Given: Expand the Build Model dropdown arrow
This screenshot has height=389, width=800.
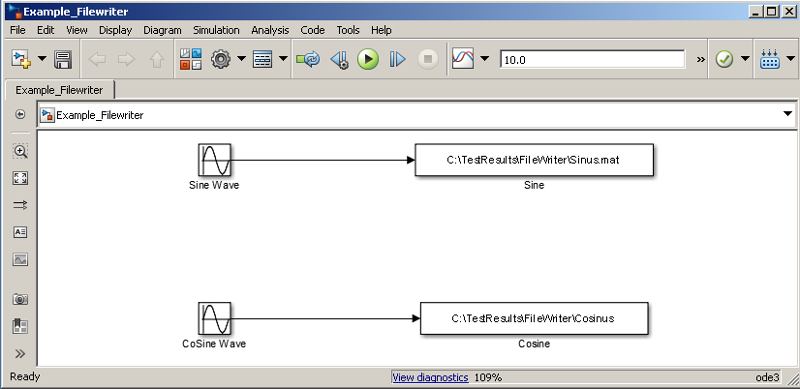Looking at the screenshot, I should 790,59.
